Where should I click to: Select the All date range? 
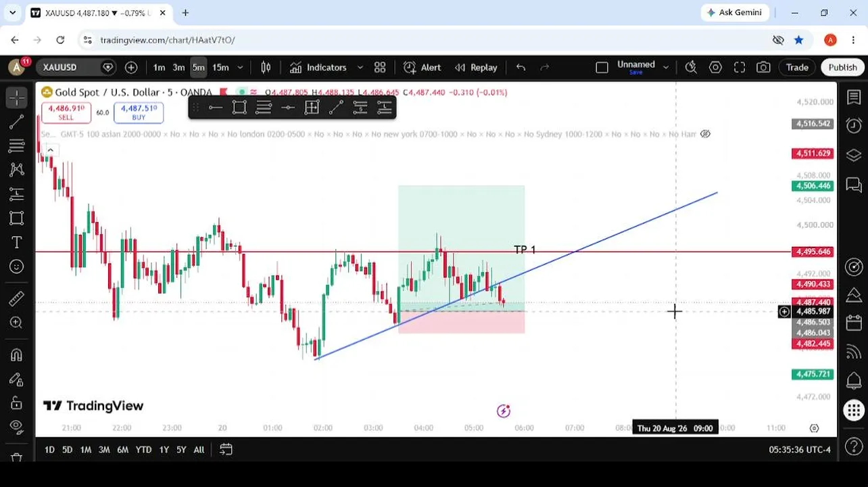point(199,449)
